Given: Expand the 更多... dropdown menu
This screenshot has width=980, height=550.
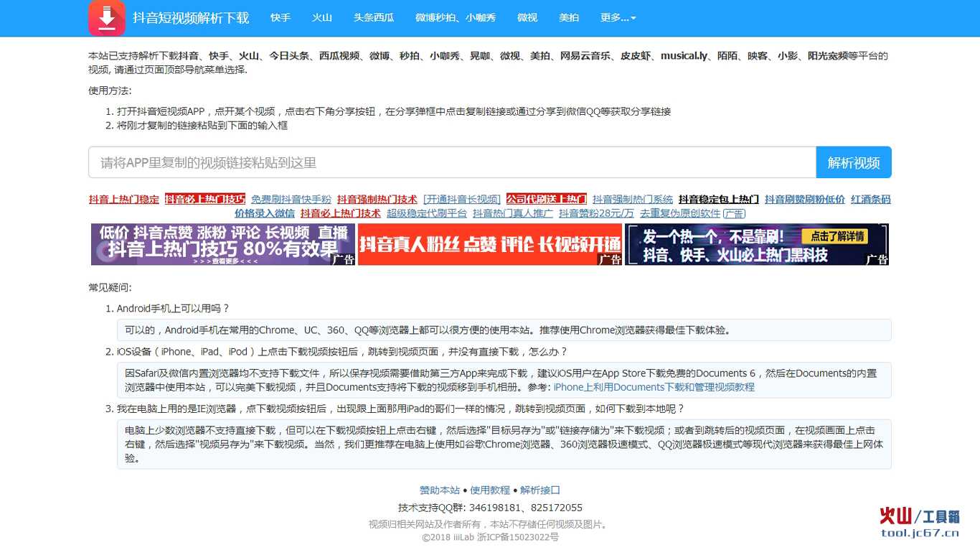Looking at the screenshot, I should [x=618, y=18].
